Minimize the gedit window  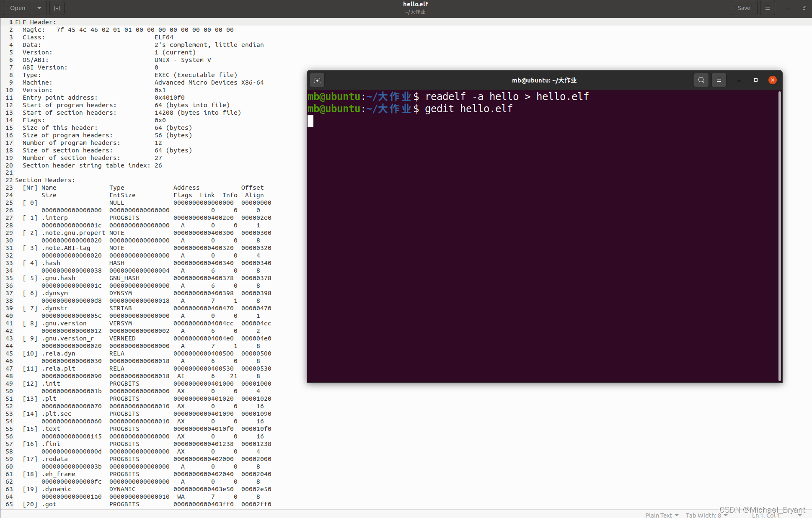click(x=788, y=8)
